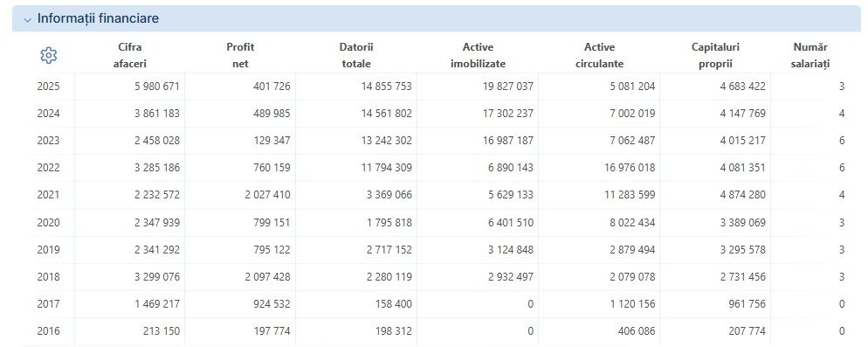Click the Informații financiare section title

point(98,18)
